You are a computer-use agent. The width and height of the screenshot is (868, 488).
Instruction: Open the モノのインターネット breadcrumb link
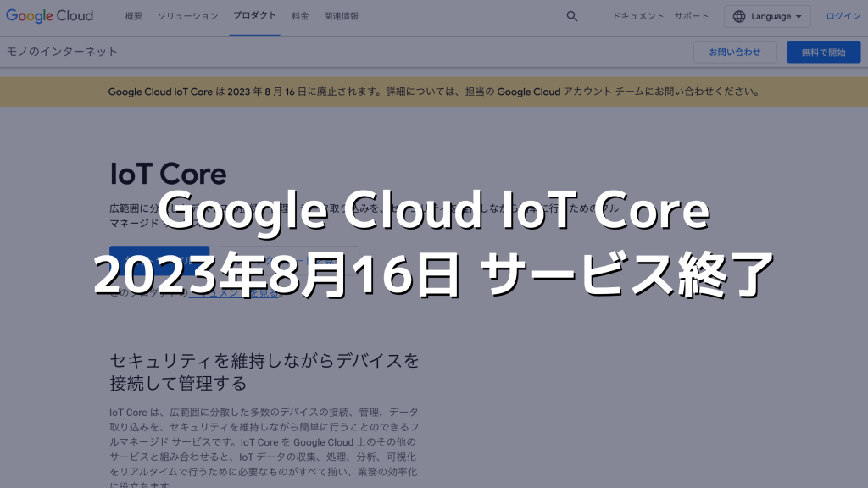click(62, 52)
